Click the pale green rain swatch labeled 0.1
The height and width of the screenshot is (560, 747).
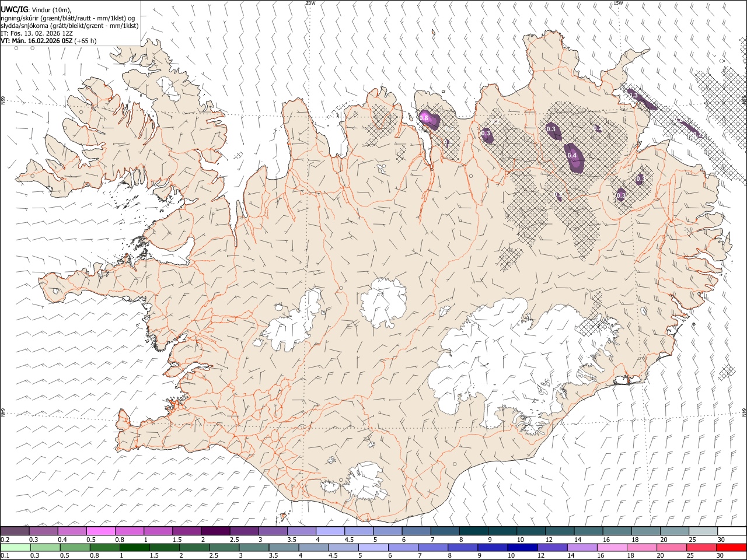15,547
